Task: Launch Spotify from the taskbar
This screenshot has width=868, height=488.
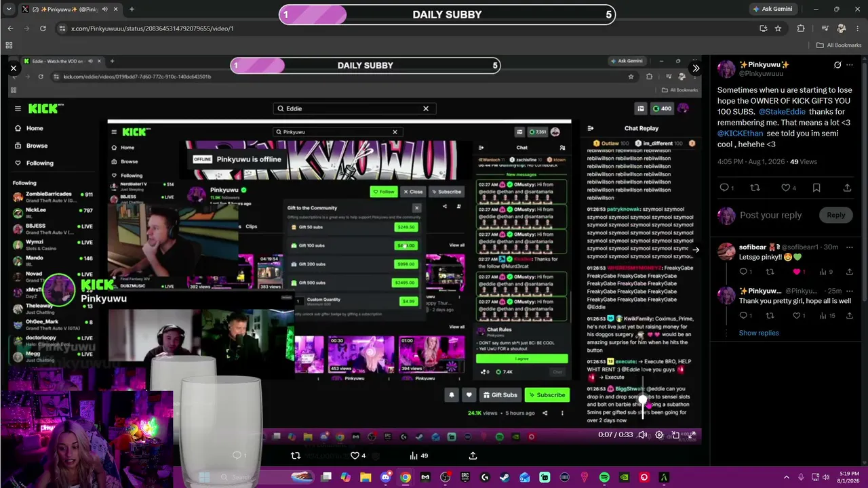Action: point(604,477)
